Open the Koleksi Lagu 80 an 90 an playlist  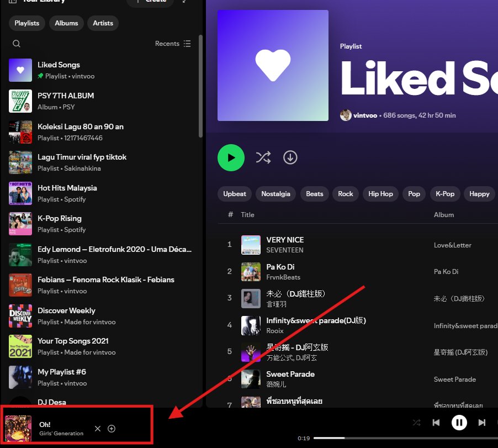pyautogui.click(x=100, y=132)
